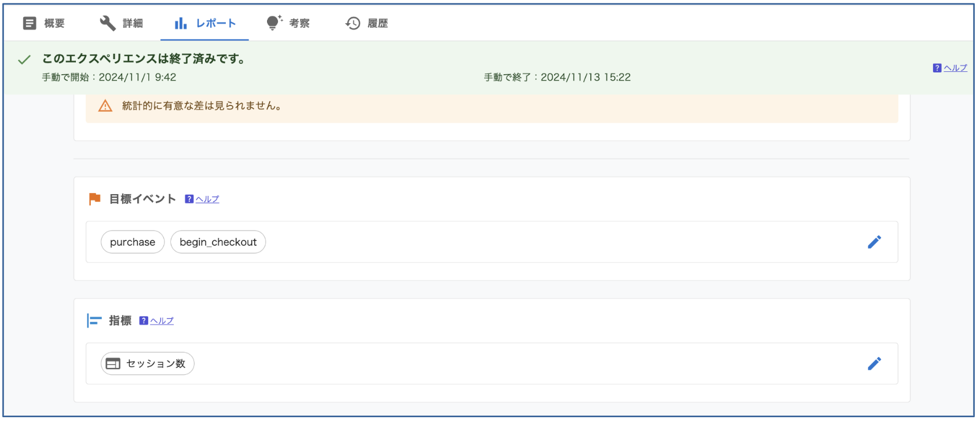Click the 手動で開始 start date text
Screen dimensions: 980x423
109,78
